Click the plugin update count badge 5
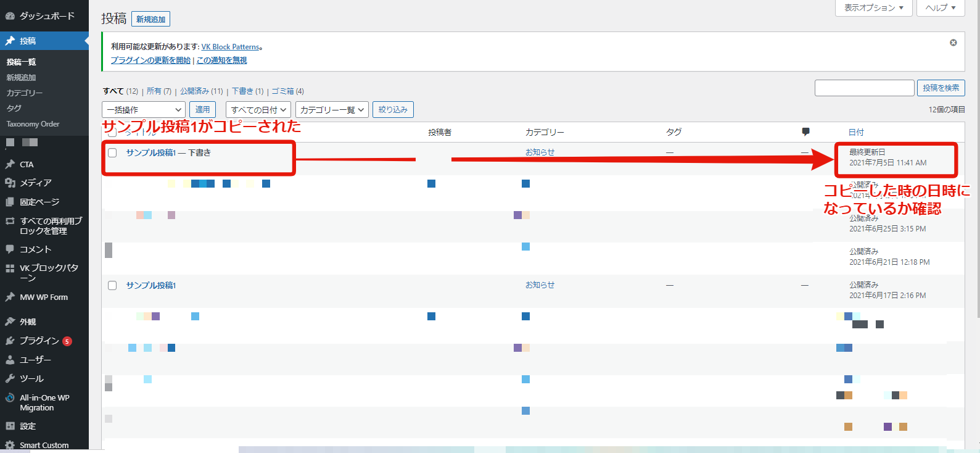The image size is (980, 453). point(67,341)
